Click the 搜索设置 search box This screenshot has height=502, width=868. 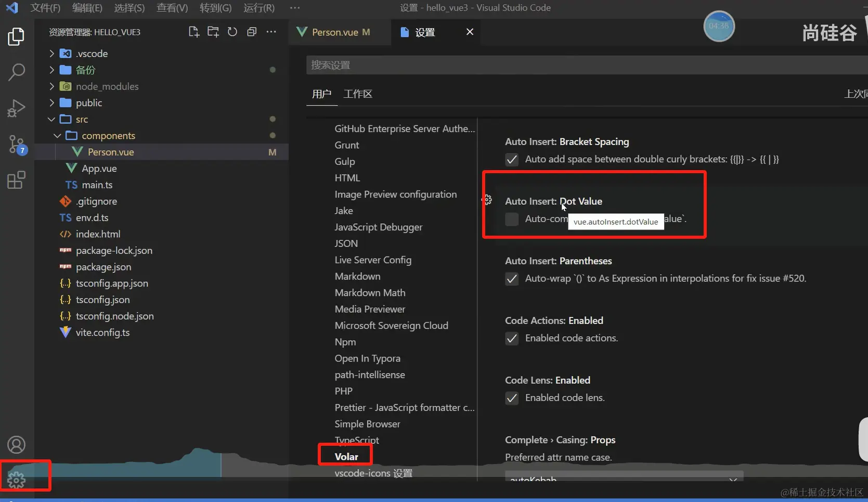click(x=587, y=65)
